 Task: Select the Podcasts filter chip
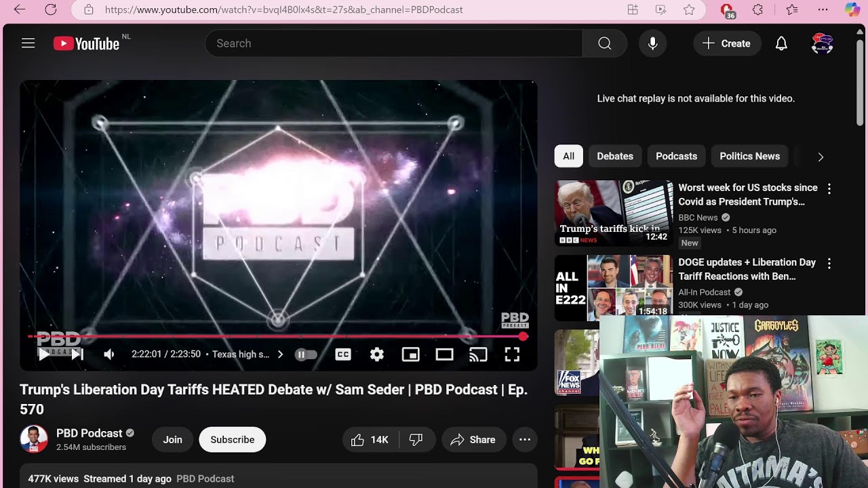pyautogui.click(x=676, y=156)
